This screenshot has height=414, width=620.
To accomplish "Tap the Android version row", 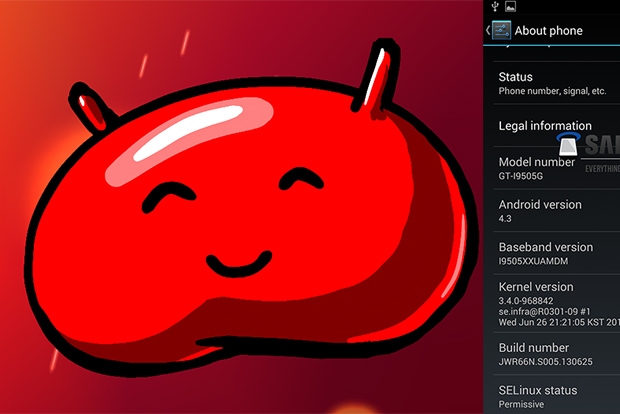I will [557, 210].
